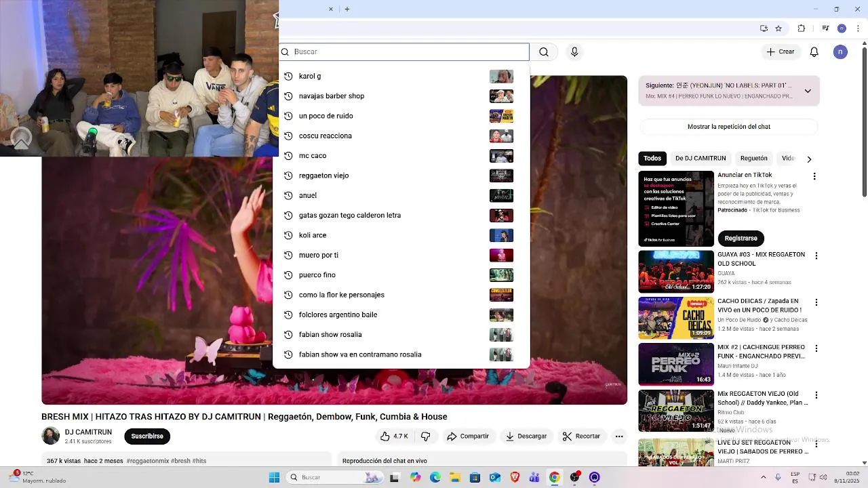Image resolution: width=868 pixels, height=488 pixels.
Task: Open Windows Start menu
Action: [274, 477]
